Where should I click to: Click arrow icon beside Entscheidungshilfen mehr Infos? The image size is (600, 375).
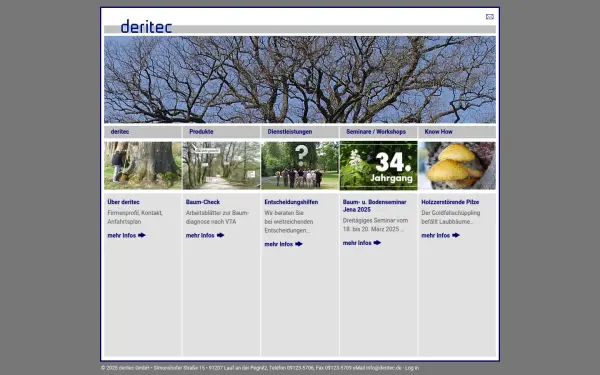tap(298, 244)
